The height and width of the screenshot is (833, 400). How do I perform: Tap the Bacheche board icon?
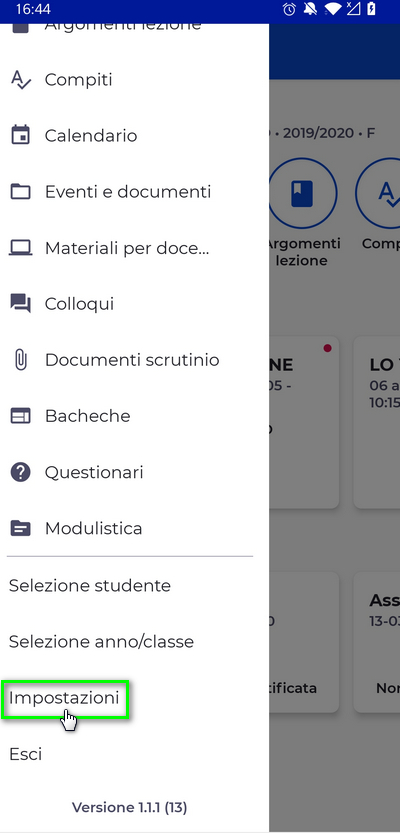(x=21, y=416)
